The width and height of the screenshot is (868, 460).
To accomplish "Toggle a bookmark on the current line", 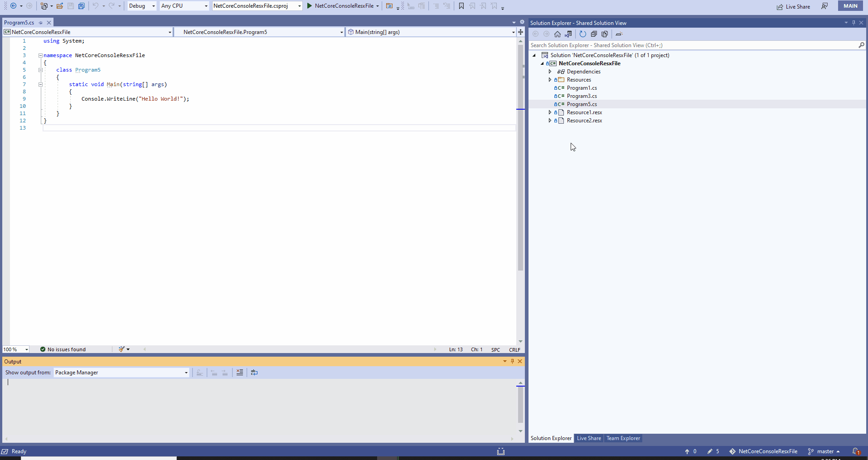I will [x=461, y=6].
